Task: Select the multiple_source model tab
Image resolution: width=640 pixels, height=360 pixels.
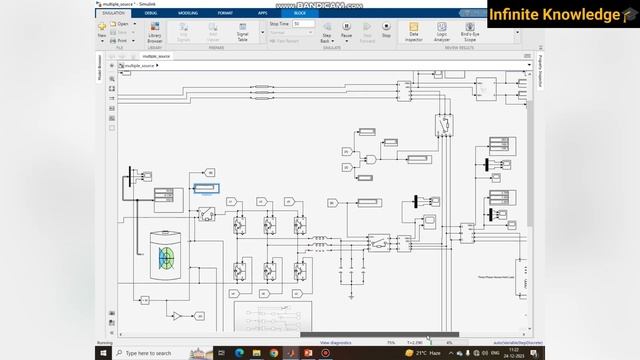Action: (x=156, y=56)
